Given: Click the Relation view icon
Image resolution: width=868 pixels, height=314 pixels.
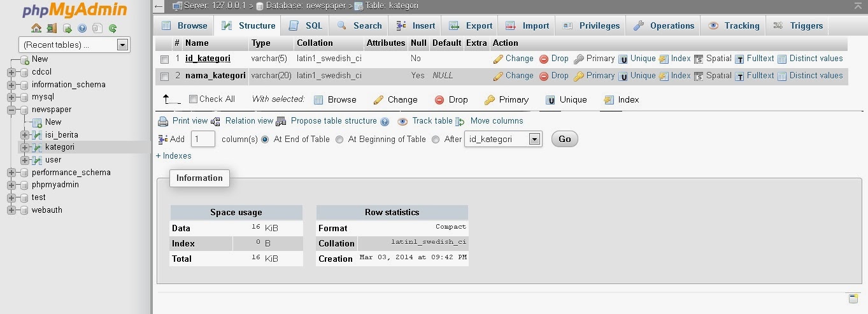Looking at the screenshot, I should pyautogui.click(x=215, y=121).
